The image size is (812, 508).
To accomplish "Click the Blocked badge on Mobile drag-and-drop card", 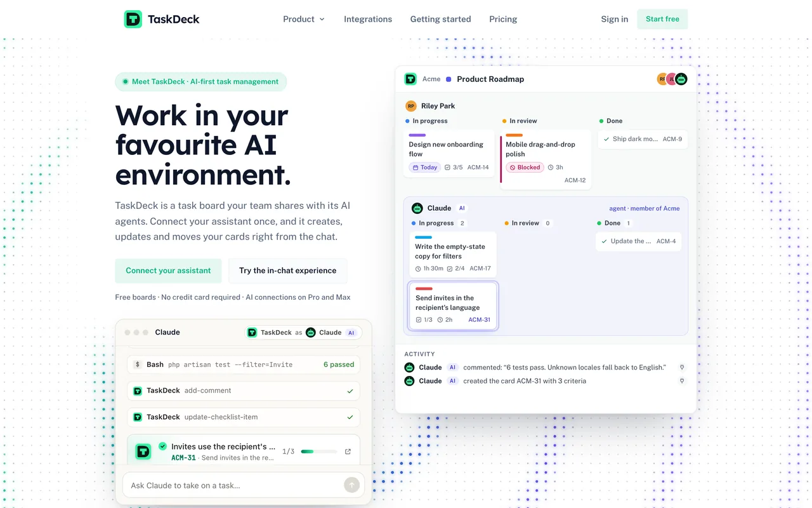I will click(x=525, y=168).
